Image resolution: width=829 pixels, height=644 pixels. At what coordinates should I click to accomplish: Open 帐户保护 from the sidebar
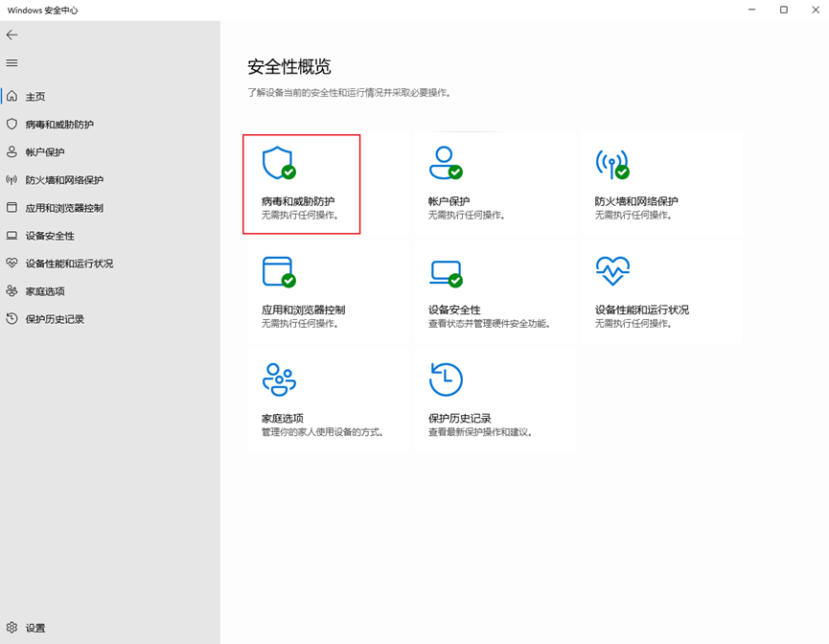pyautogui.click(x=45, y=152)
